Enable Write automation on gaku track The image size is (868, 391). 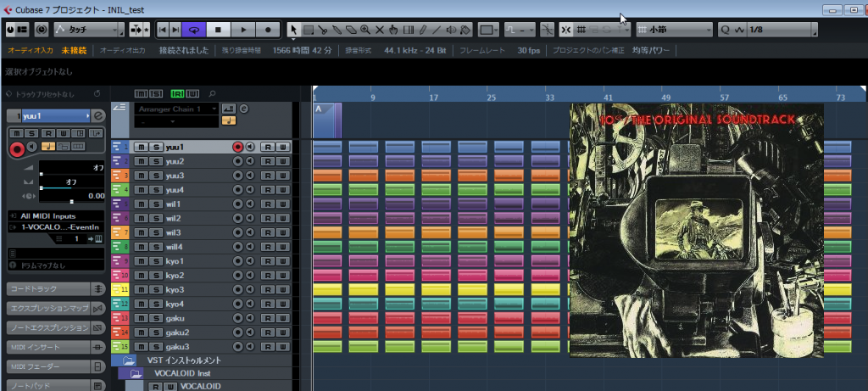click(283, 318)
